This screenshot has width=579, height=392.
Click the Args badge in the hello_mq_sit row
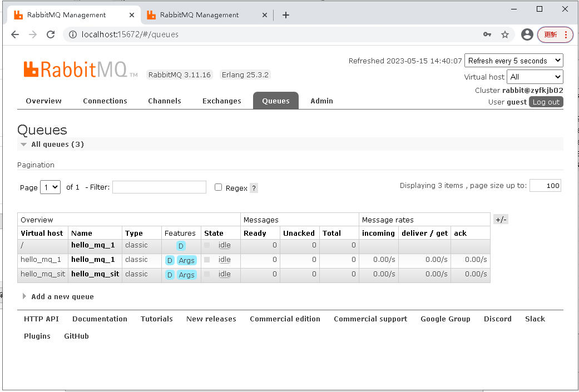186,275
